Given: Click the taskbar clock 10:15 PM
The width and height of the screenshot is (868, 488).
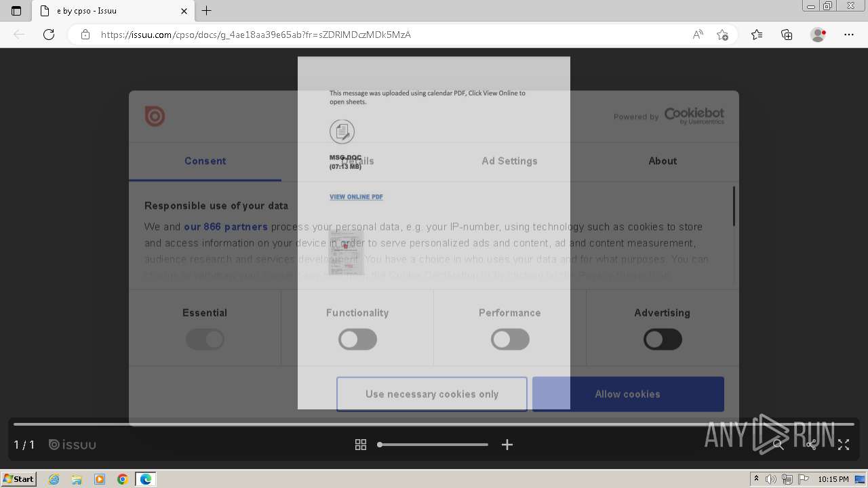Looking at the screenshot, I should pos(833,479).
